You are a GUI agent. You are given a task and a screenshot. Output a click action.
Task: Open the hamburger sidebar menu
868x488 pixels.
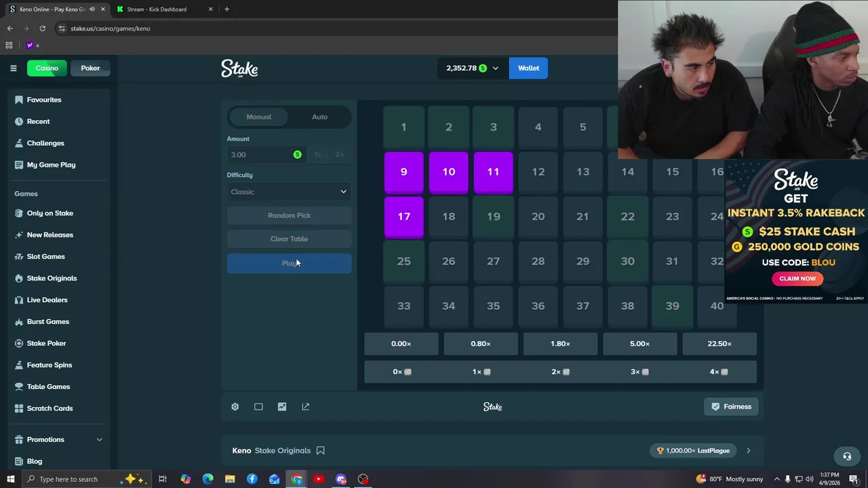tap(13, 68)
